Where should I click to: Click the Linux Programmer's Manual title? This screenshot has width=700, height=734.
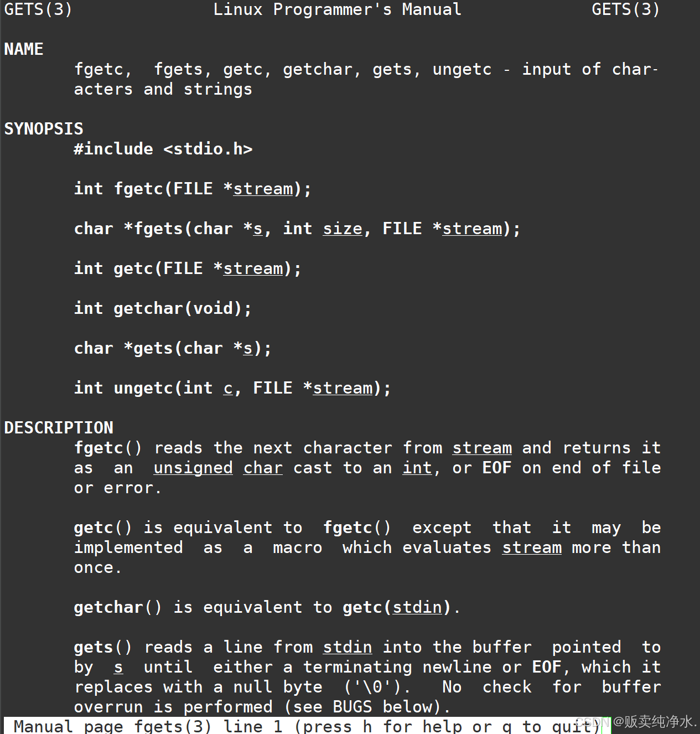338,9
